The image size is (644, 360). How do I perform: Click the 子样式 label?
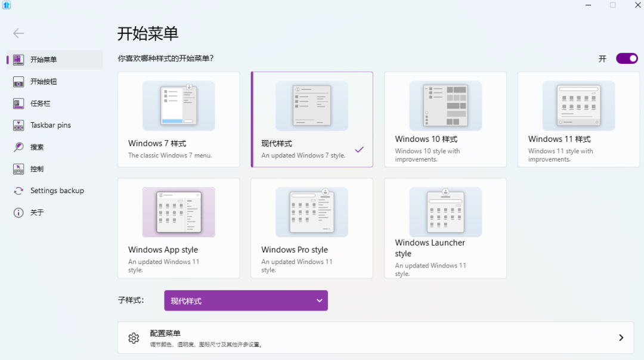[131, 300]
